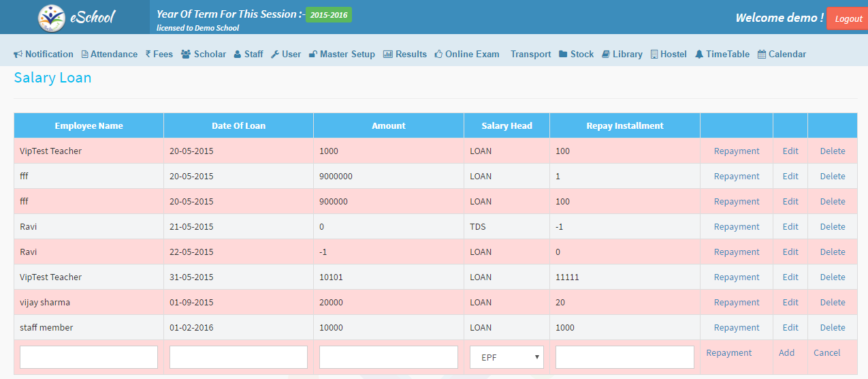868x379 pixels.
Task: Open the Stock menu
Action: point(577,54)
